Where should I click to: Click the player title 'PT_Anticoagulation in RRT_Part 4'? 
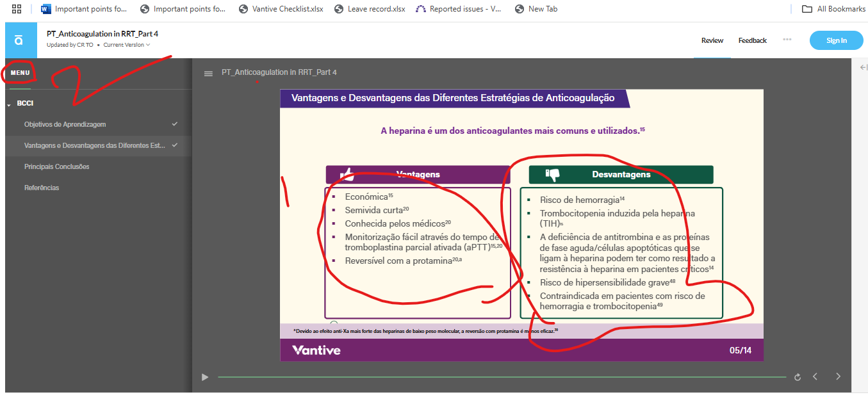coord(279,72)
